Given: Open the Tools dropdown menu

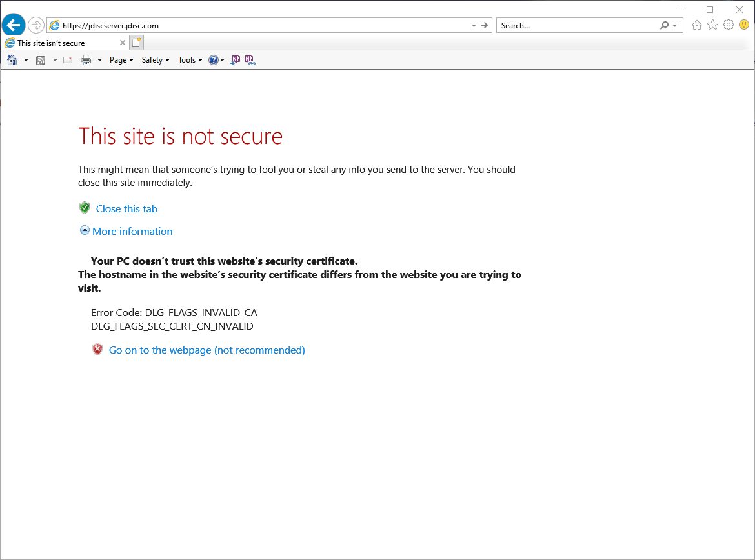Looking at the screenshot, I should (190, 60).
